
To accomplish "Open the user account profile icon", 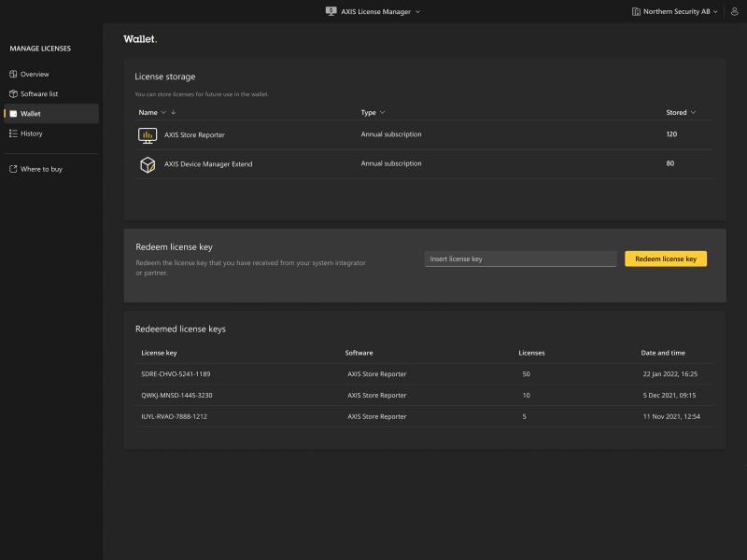I will click(x=735, y=11).
